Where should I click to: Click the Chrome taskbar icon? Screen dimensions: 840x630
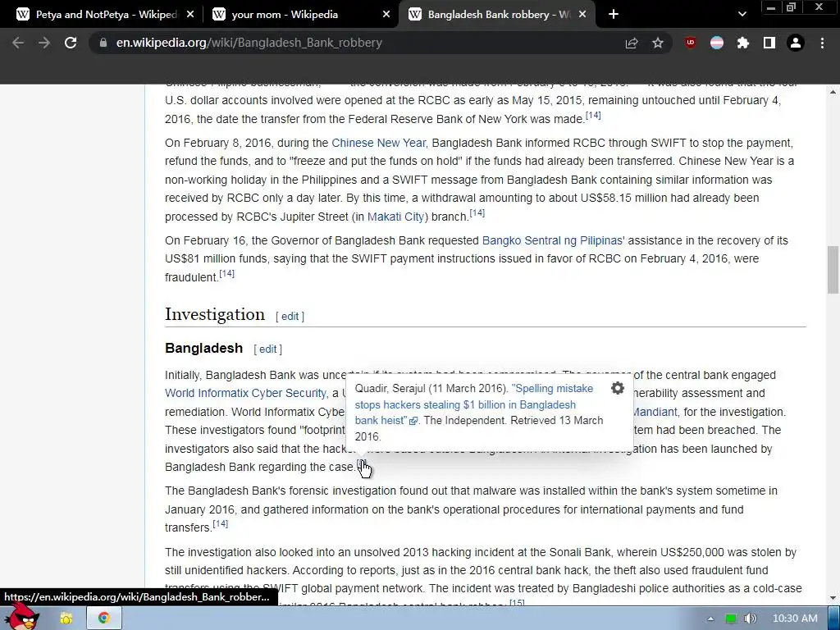103,619
